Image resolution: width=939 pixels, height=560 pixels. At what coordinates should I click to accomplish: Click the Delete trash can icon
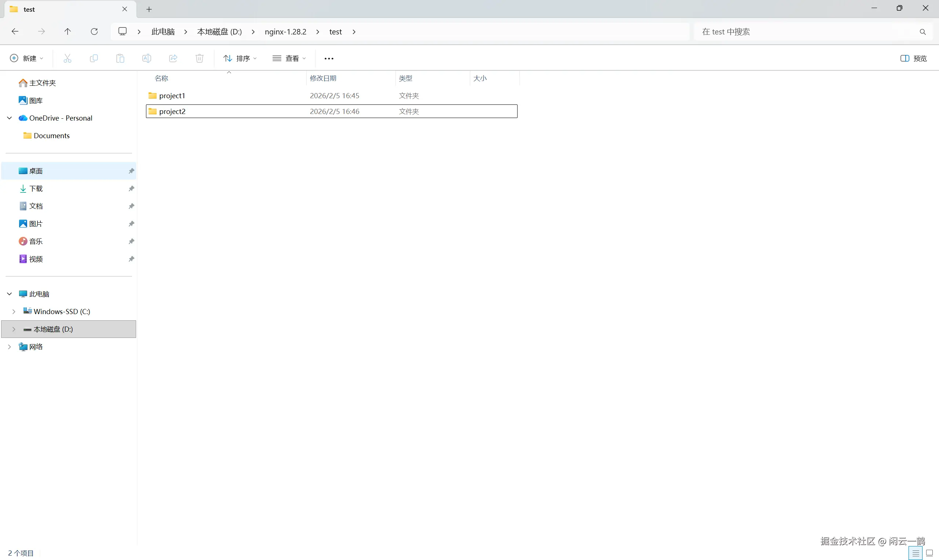tap(199, 58)
